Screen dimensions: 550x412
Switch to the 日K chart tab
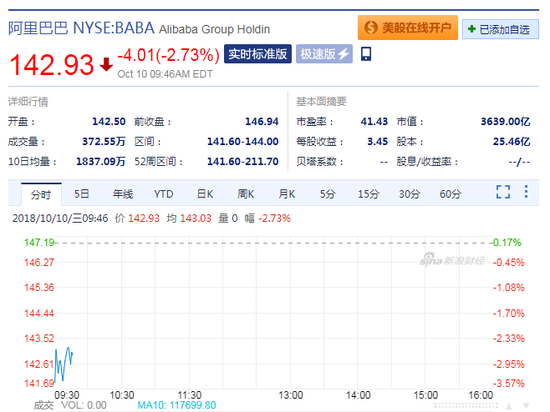205,194
